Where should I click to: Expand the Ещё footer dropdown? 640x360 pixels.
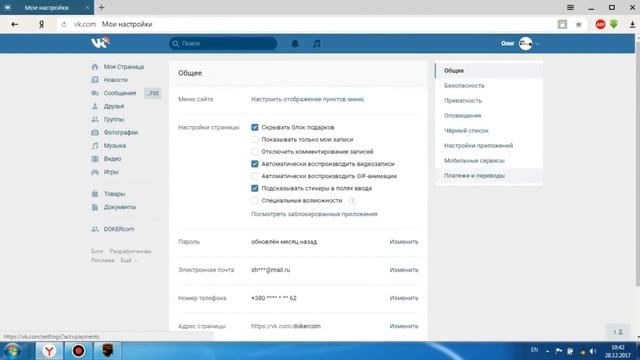click(x=128, y=260)
